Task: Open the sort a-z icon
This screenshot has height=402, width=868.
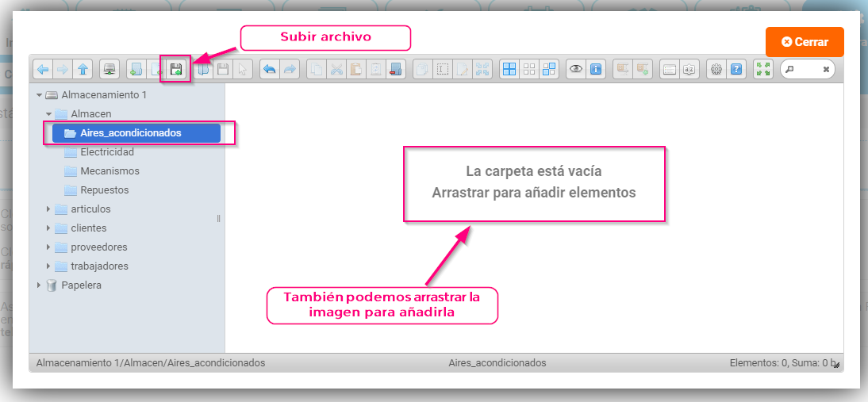Action: coord(689,69)
